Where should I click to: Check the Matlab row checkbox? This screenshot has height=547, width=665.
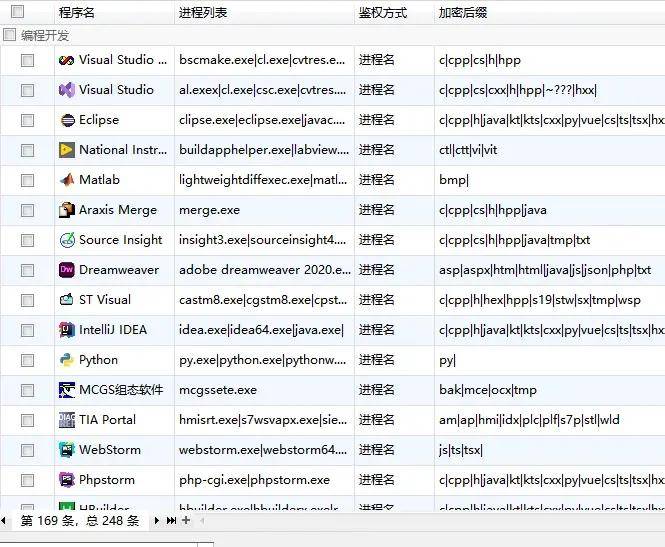click(x=28, y=180)
